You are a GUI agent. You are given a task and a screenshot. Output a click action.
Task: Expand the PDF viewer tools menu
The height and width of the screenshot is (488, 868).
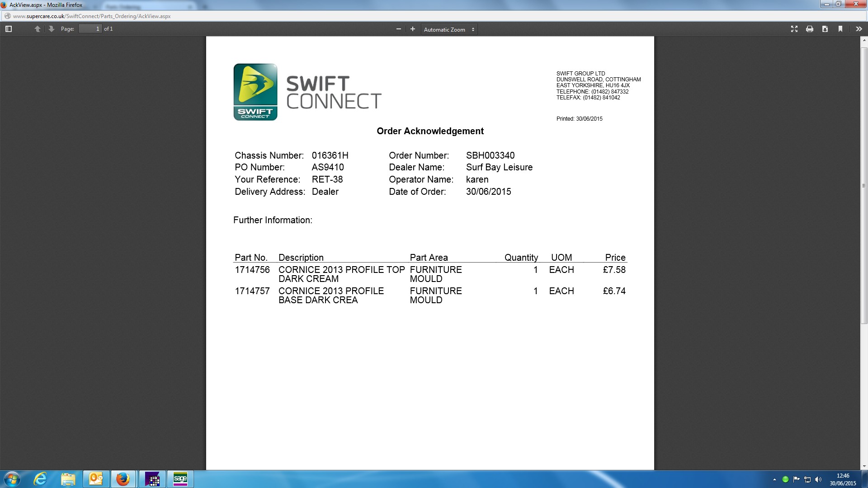(859, 29)
